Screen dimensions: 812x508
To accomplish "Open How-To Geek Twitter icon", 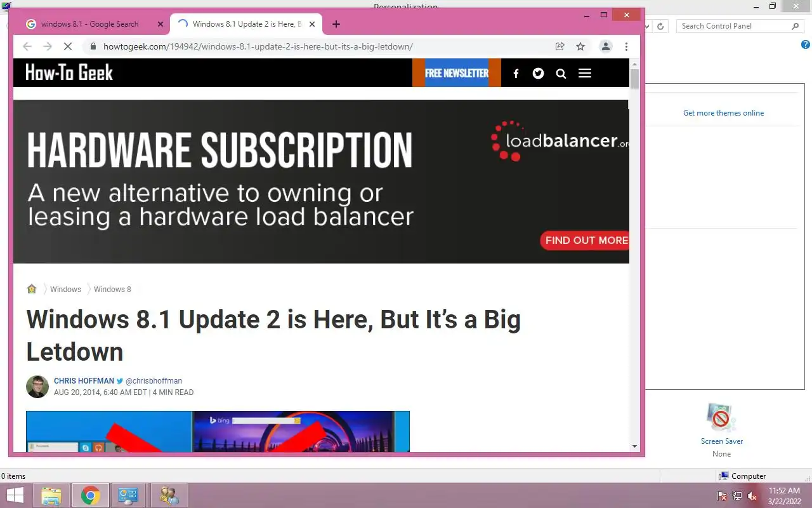I will pos(538,74).
